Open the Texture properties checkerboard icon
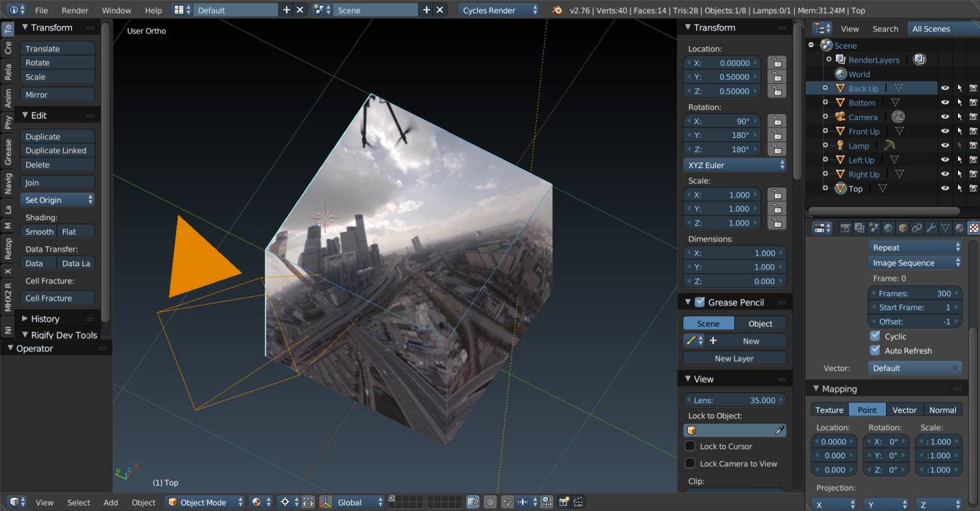 pyautogui.click(x=973, y=228)
